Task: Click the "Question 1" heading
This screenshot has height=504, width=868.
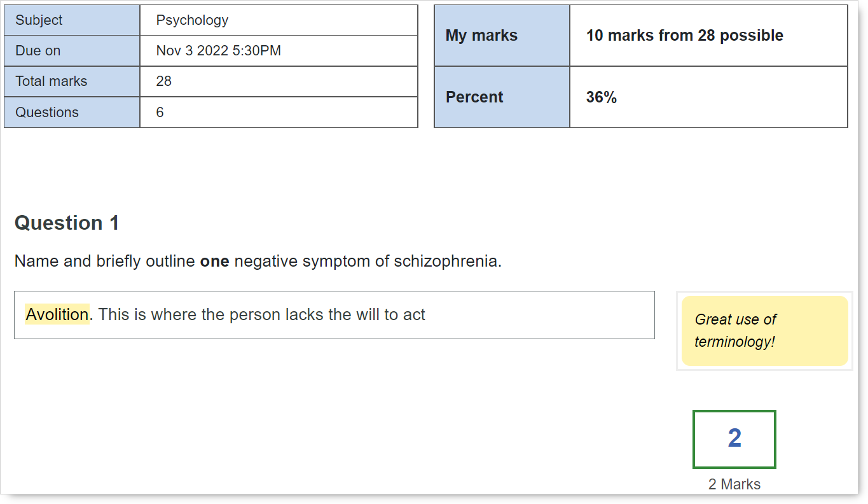Action: coord(67,223)
